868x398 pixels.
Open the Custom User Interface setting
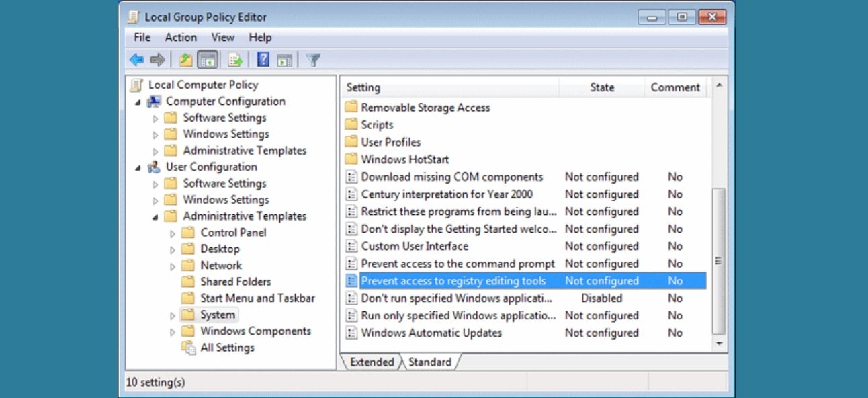coord(415,246)
